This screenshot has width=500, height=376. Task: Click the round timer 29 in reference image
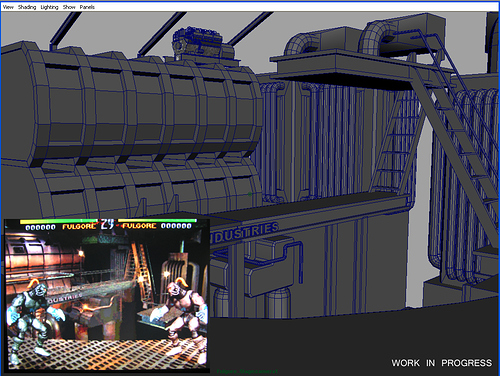coord(107,224)
